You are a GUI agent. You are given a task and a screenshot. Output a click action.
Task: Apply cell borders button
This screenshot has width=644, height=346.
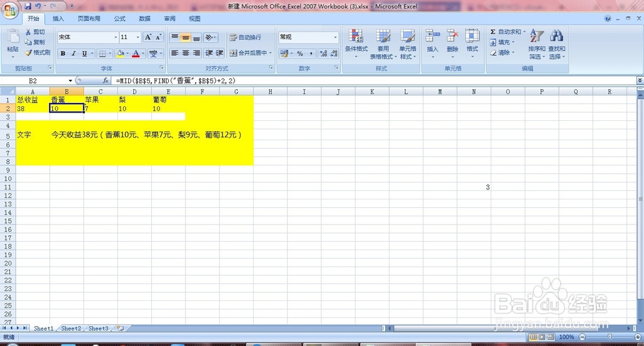point(102,53)
